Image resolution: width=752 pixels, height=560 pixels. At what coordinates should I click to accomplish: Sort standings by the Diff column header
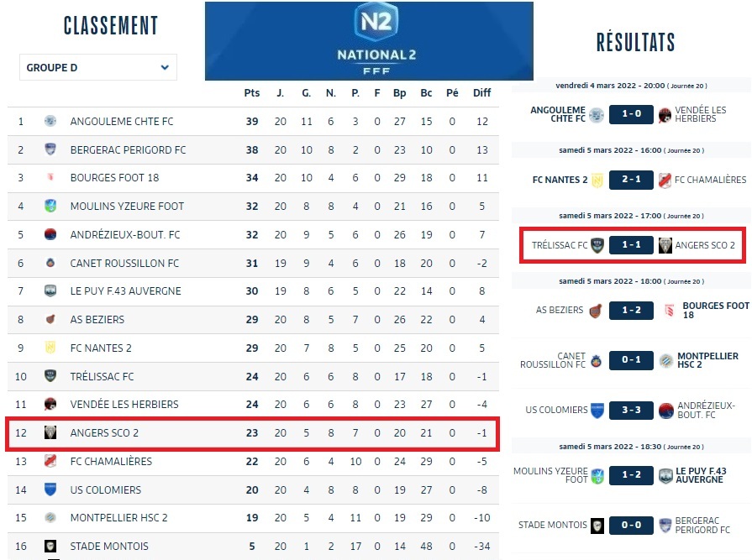coord(481,93)
